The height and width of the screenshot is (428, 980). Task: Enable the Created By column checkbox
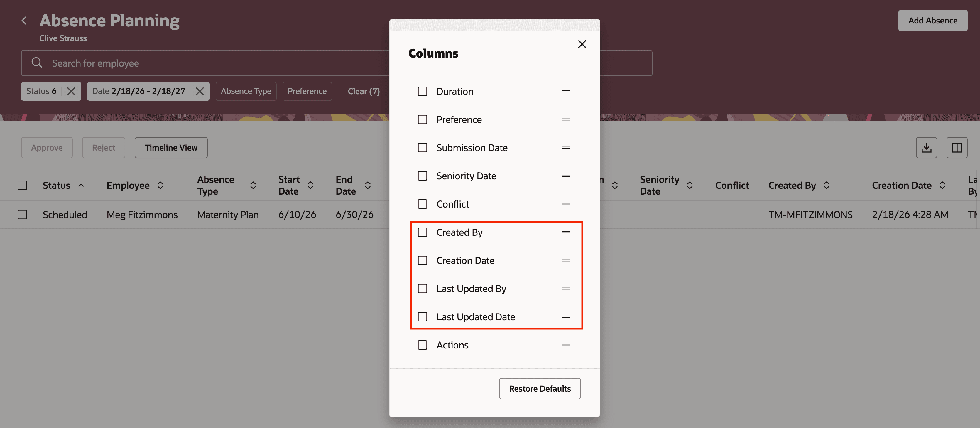[423, 232]
